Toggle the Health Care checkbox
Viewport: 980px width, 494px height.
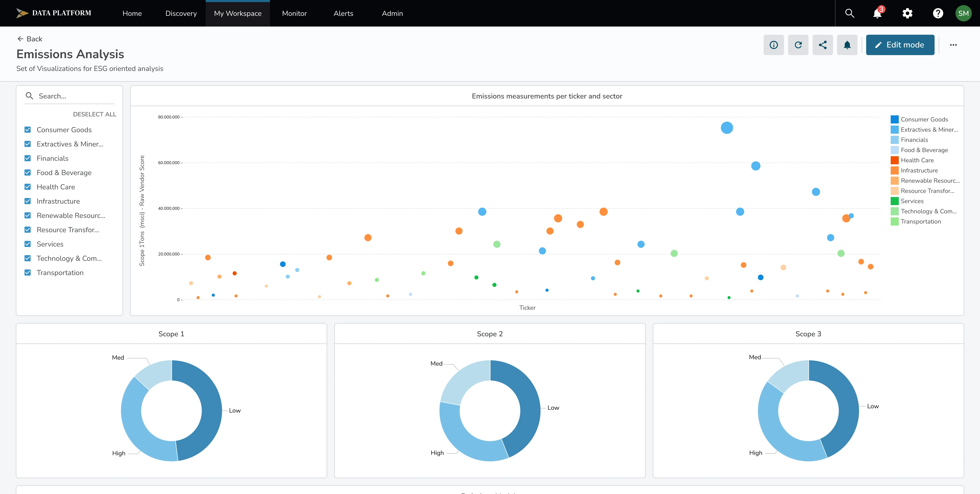27,187
